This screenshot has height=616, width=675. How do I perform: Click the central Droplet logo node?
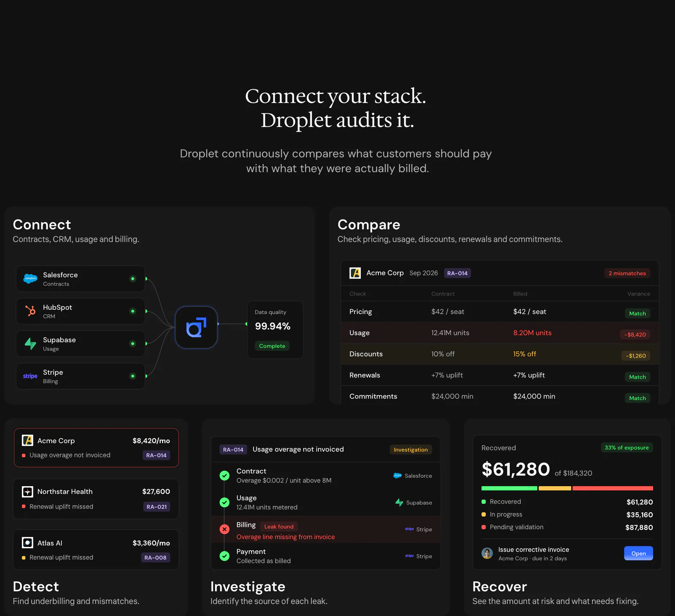coord(196,327)
